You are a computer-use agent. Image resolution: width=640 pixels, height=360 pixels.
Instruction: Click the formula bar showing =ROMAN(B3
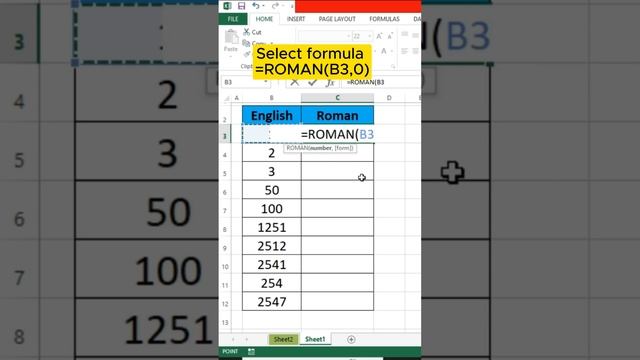pyautogui.click(x=381, y=82)
